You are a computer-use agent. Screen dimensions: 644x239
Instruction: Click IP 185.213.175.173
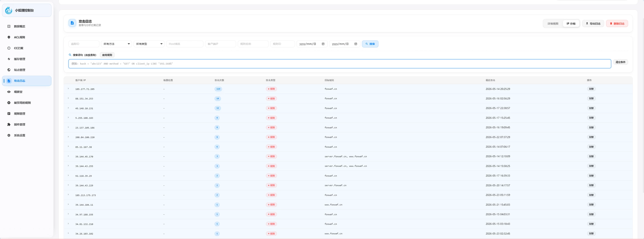pyautogui.click(x=85, y=195)
